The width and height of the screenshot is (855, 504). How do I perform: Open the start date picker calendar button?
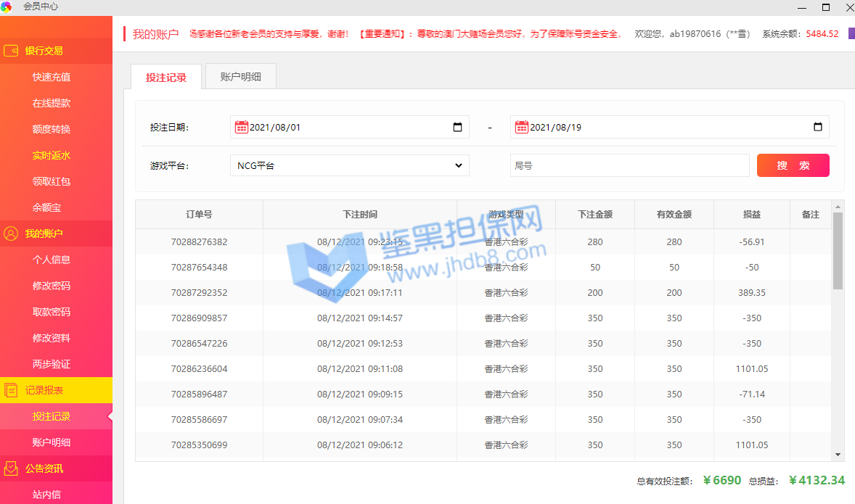click(457, 127)
